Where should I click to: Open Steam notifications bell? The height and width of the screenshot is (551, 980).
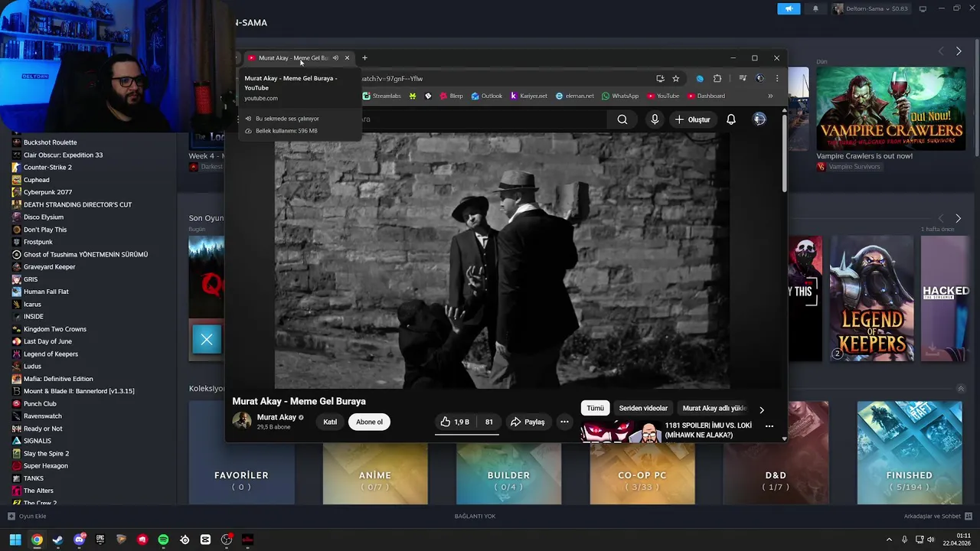(815, 9)
